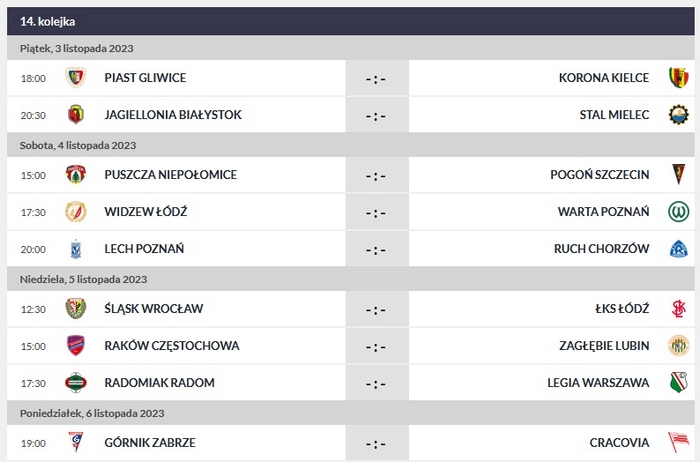This screenshot has height=462, width=700.
Task: Click the Piast Gliwice club crest
Action: 75,78
